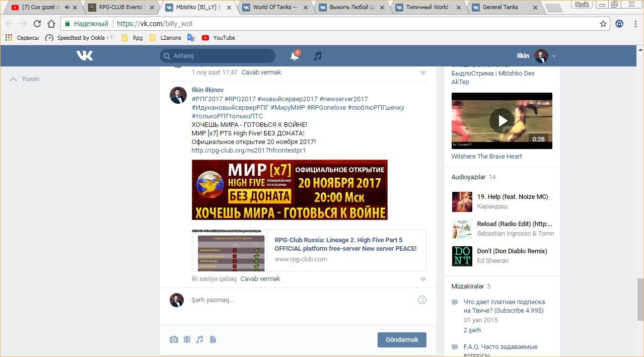Open the music note icon in header

[317, 56]
